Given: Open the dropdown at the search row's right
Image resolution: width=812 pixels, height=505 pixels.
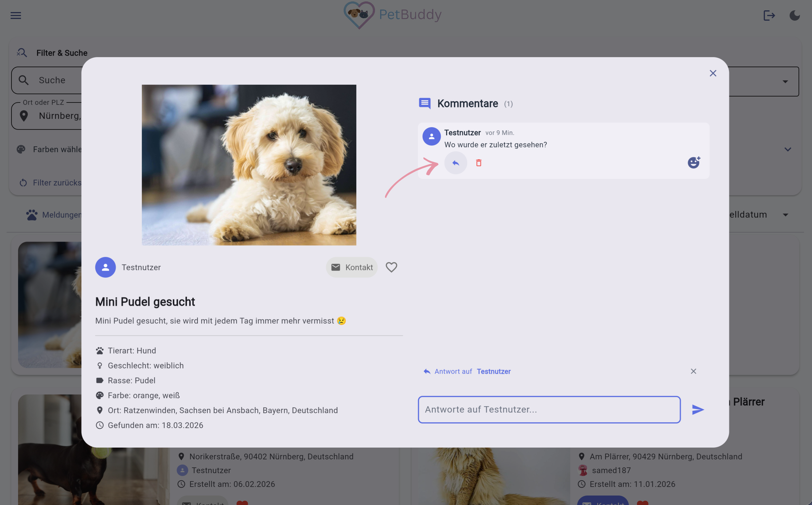Looking at the screenshot, I should (x=785, y=81).
